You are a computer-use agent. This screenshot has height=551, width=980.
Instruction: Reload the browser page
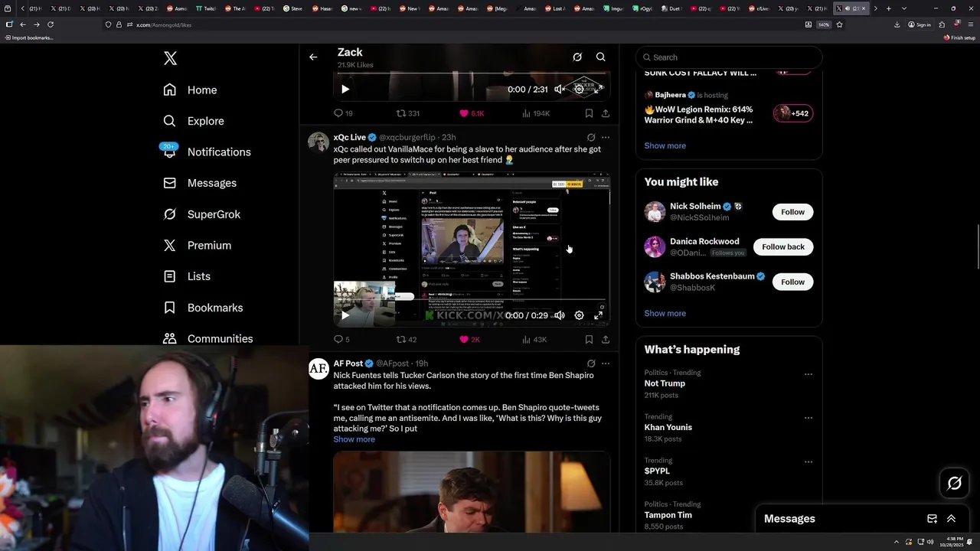tap(51, 24)
